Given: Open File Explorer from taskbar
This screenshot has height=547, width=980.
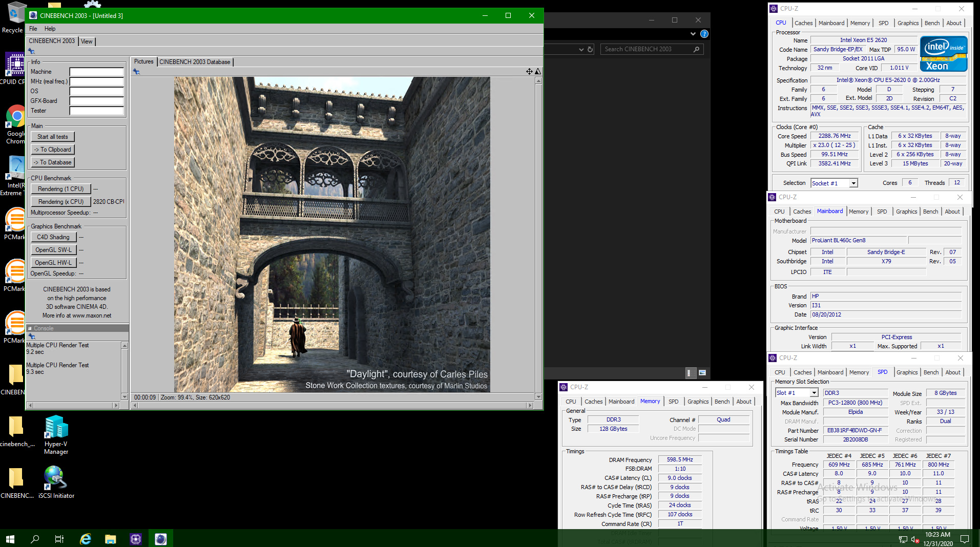Looking at the screenshot, I should click(111, 538).
